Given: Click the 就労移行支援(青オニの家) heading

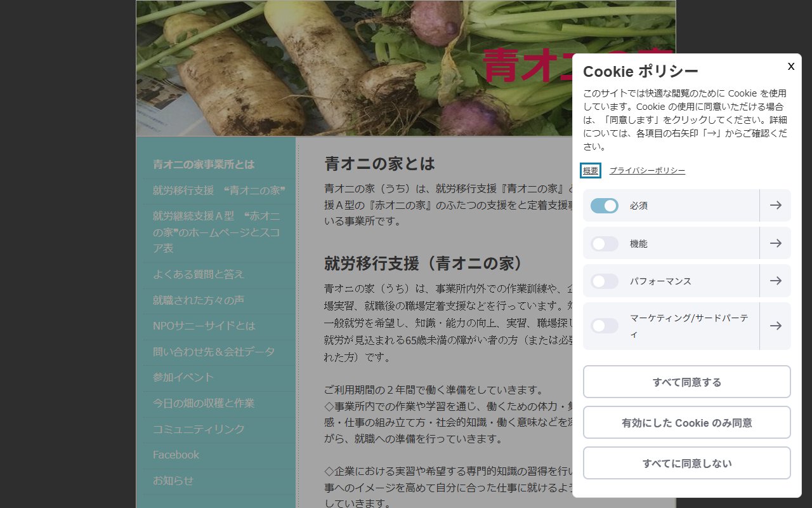Looking at the screenshot, I should tap(425, 263).
